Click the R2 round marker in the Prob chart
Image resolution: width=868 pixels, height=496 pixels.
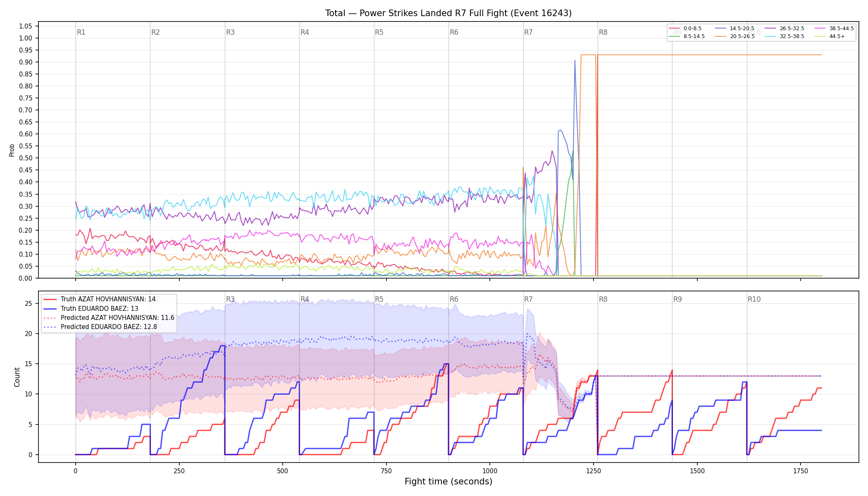pyautogui.click(x=155, y=32)
